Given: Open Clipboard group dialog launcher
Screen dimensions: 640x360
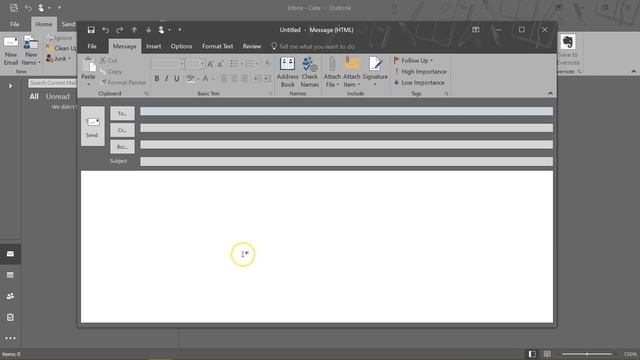Looking at the screenshot, I should 147,94.
